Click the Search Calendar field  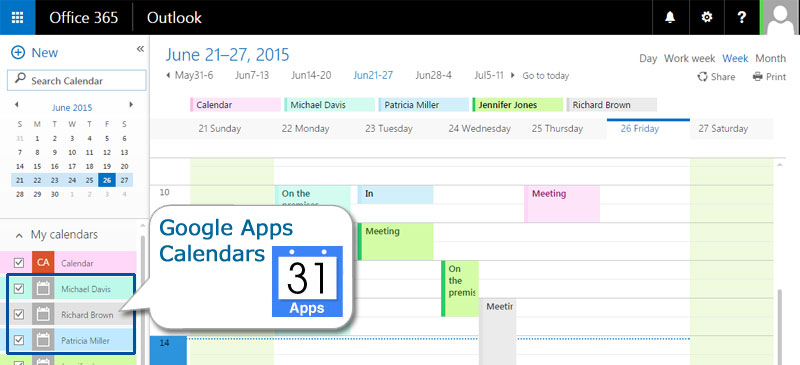pyautogui.click(x=77, y=81)
